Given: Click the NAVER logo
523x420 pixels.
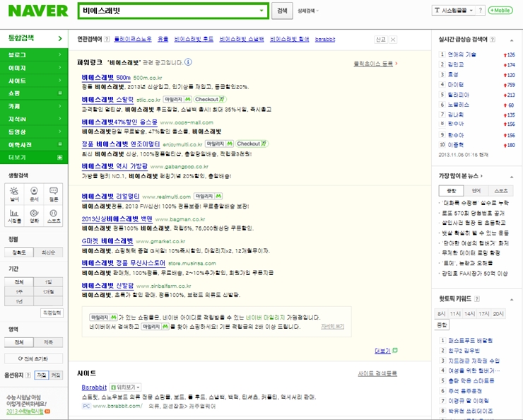Looking at the screenshot, I should [38, 11].
